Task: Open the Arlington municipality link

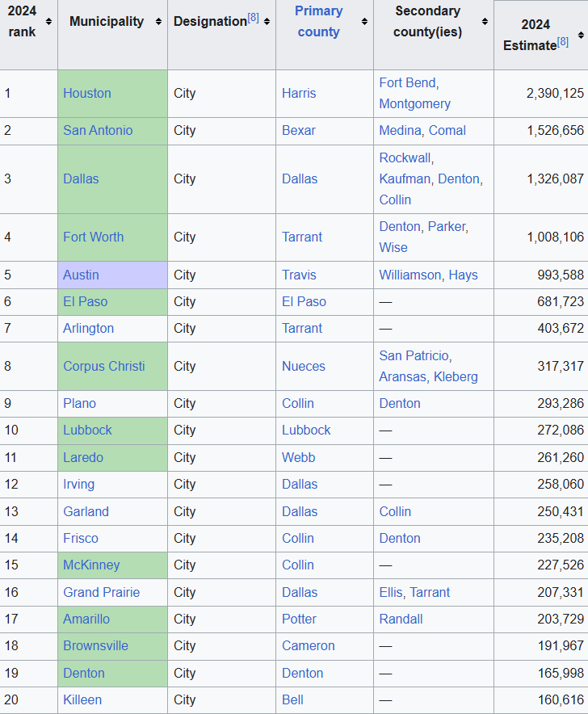Action: click(88, 328)
